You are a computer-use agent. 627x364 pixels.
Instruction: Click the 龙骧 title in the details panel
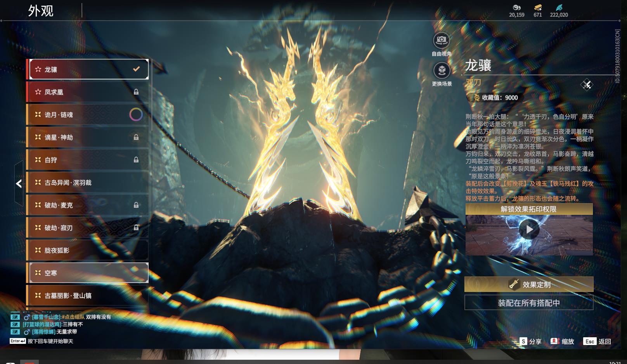coord(478,65)
